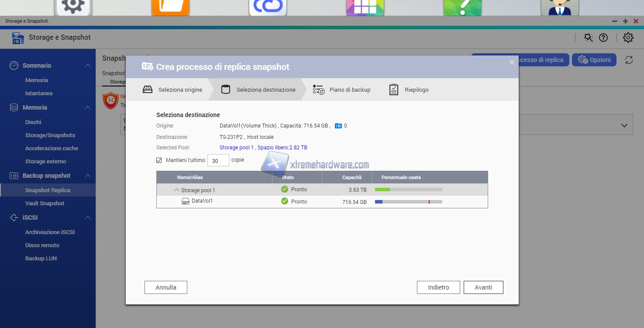Click the Annulla button
Image resolution: width=644 pixels, height=328 pixels.
(166, 287)
